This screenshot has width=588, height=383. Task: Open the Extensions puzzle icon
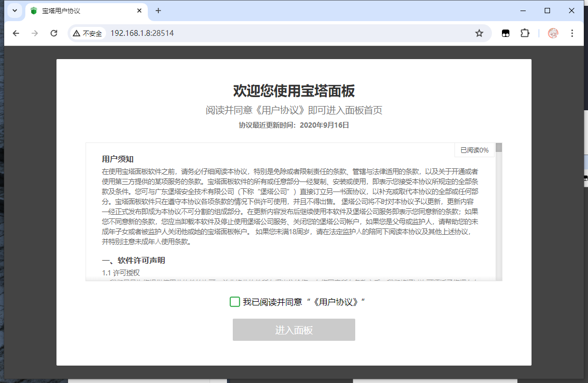[x=525, y=33]
